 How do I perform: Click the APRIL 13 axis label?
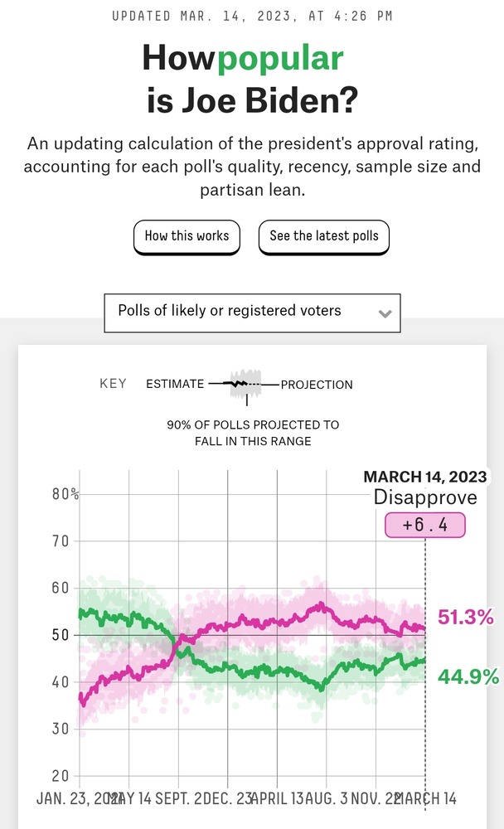(x=274, y=798)
